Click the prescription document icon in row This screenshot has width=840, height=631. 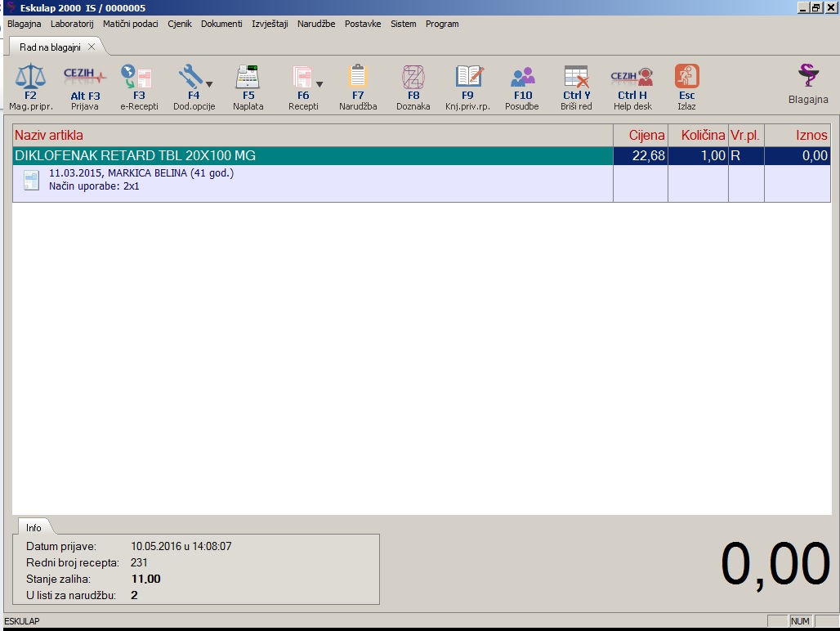(x=32, y=180)
